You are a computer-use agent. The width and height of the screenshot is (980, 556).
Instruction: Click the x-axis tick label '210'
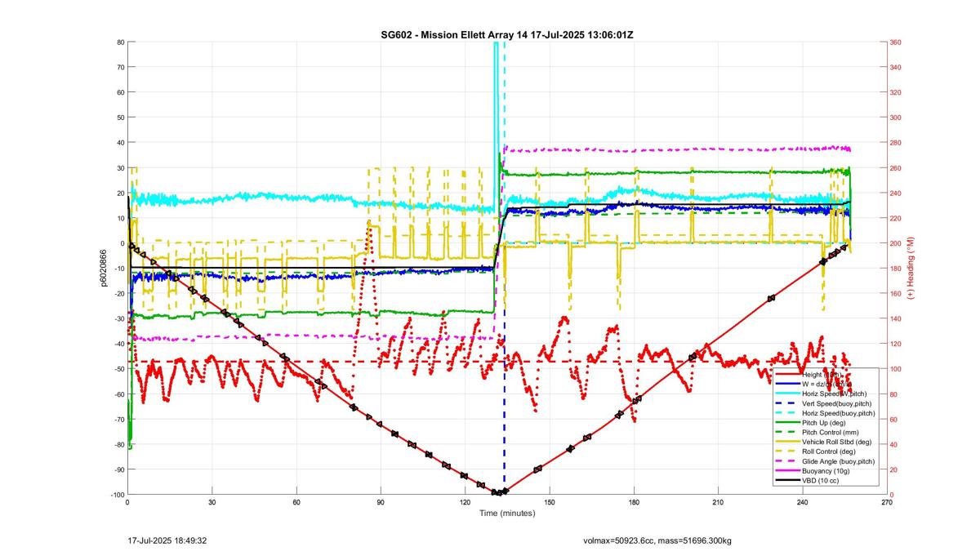[x=719, y=503]
